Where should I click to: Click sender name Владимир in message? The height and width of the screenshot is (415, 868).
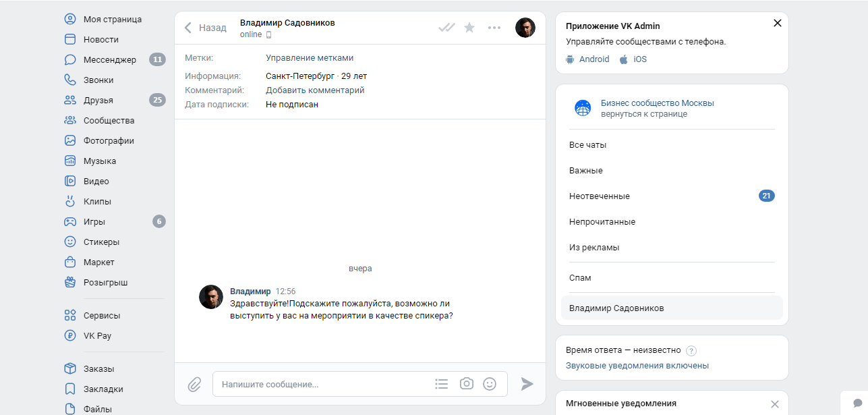tap(250, 291)
